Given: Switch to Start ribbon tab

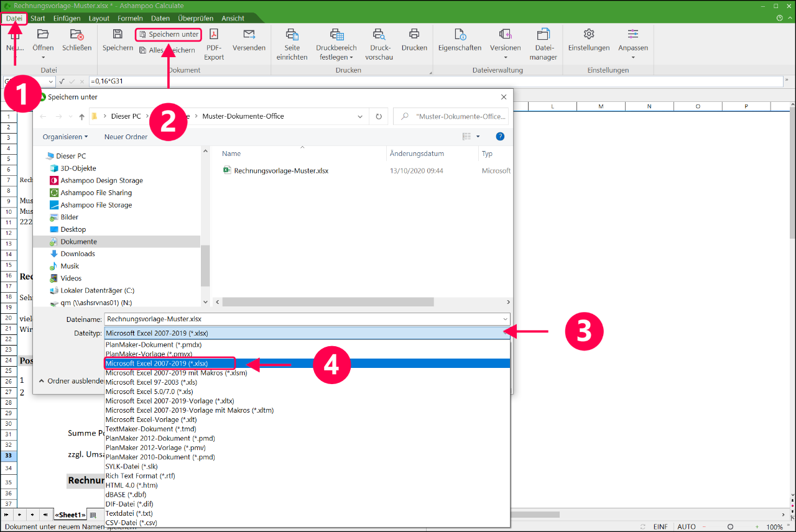Looking at the screenshot, I should click(x=37, y=18).
